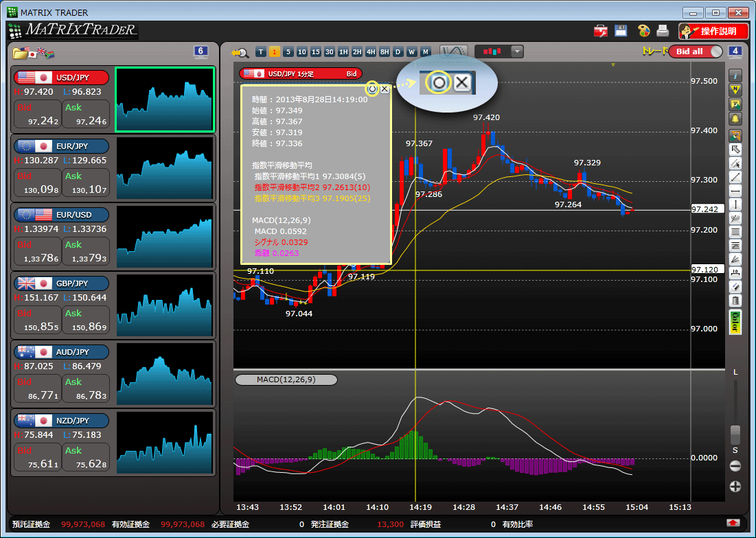Click USD/JPY Ask price 97.246

[x=86, y=114]
